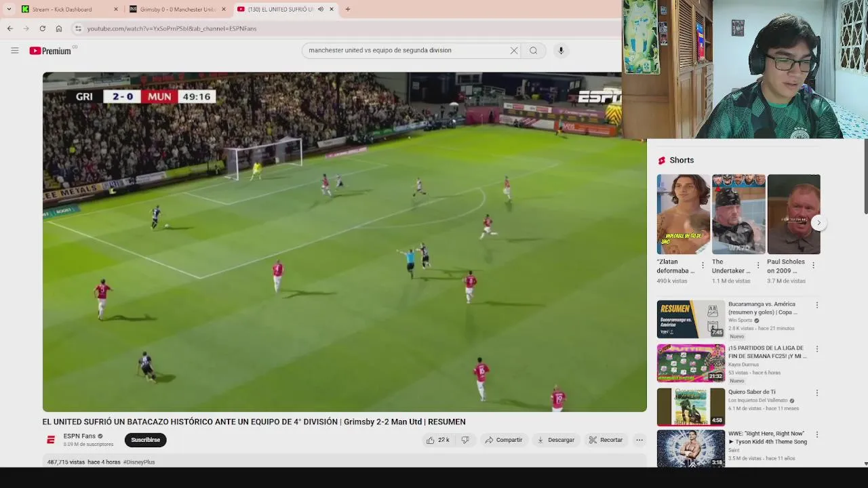Open the YouTube hamburger guide menu

coord(14,50)
